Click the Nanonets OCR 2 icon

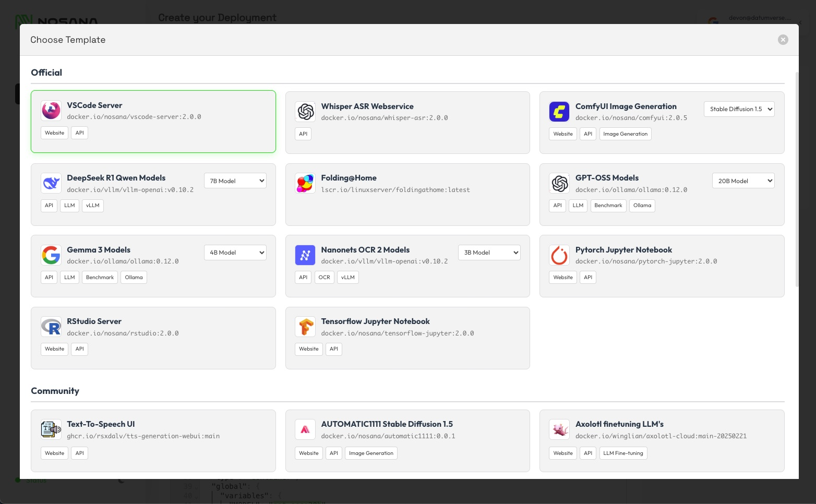pos(305,255)
